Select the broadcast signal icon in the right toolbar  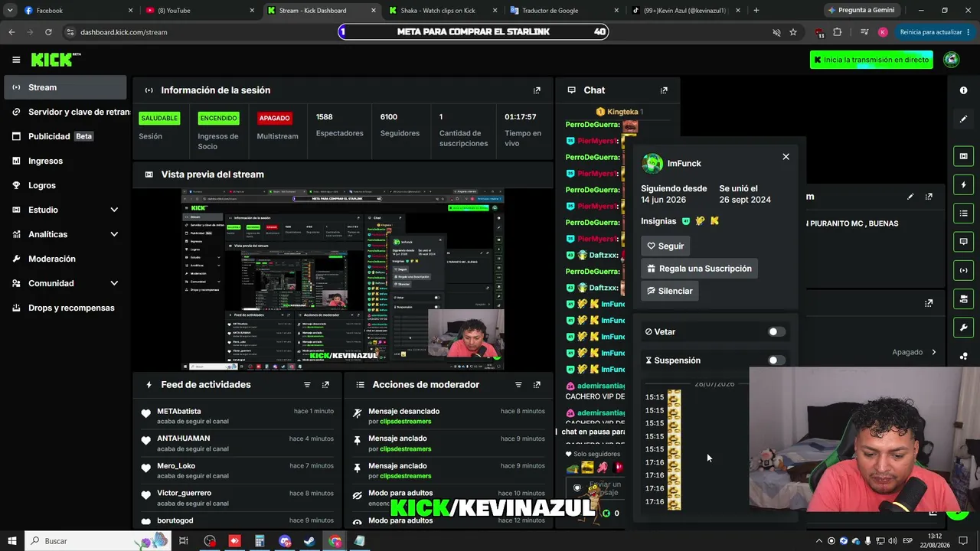pyautogui.click(x=963, y=270)
